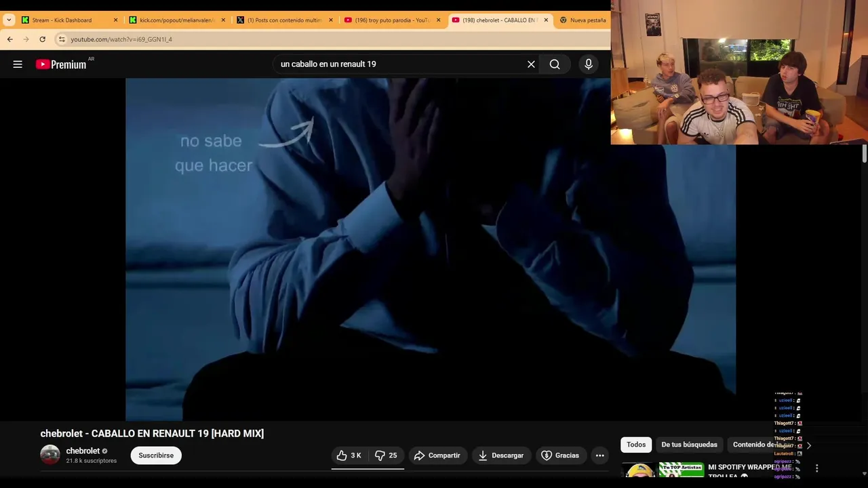Viewport: 868px width, 488px height.
Task: Open chebrolet channel avatar
Action: click(x=50, y=455)
